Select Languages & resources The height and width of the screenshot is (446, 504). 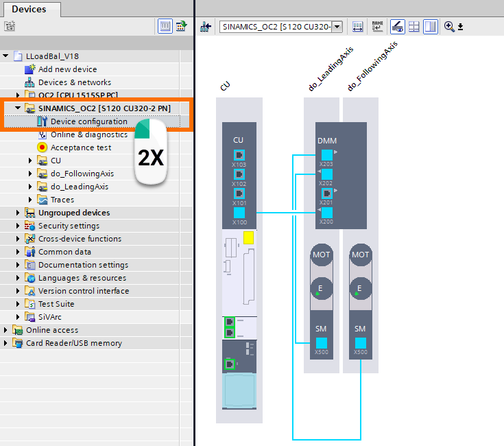tap(82, 278)
